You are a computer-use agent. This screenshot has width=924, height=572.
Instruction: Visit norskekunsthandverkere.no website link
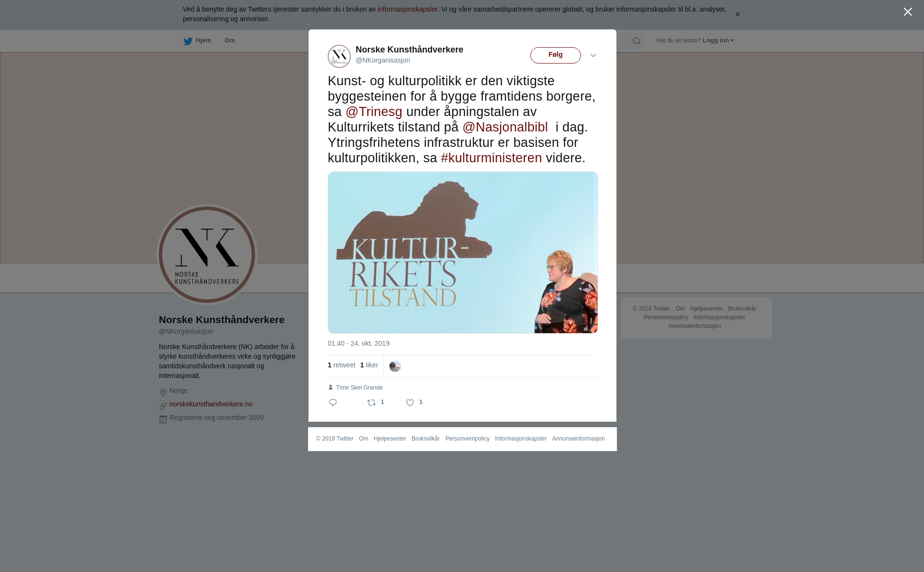pyautogui.click(x=211, y=404)
